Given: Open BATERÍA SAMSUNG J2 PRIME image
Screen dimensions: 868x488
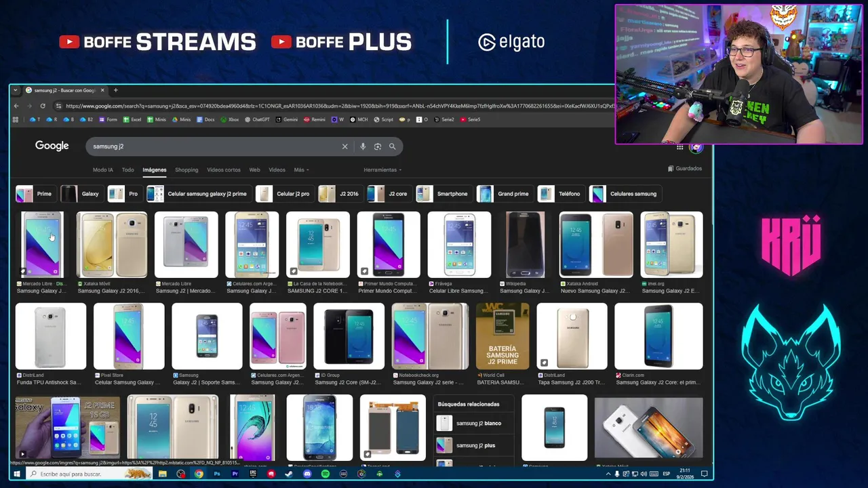Looking at the screenshot, I should point(502,336).
